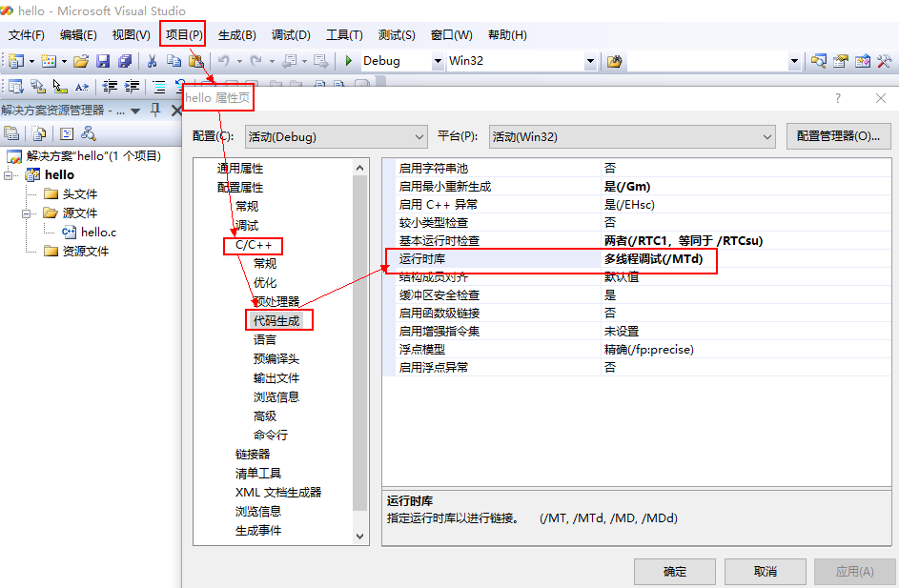
Task: Click the 配置管理器(O)... button
Action: (838, 136)
